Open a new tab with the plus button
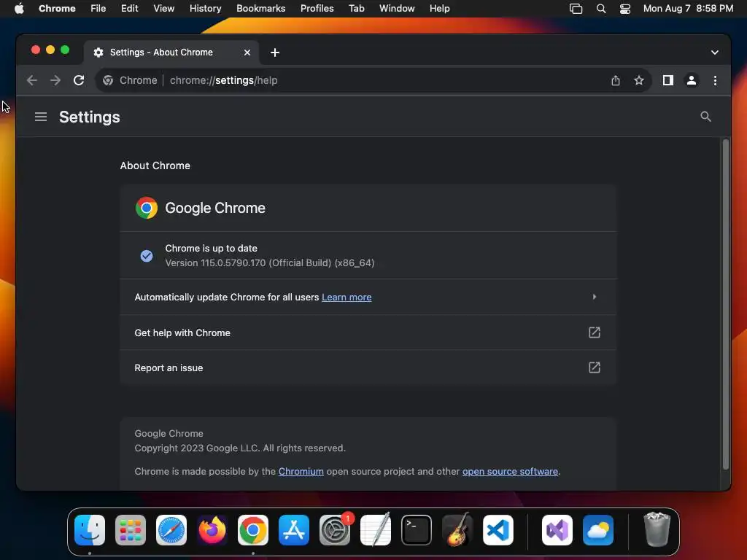 pos(275,52)
